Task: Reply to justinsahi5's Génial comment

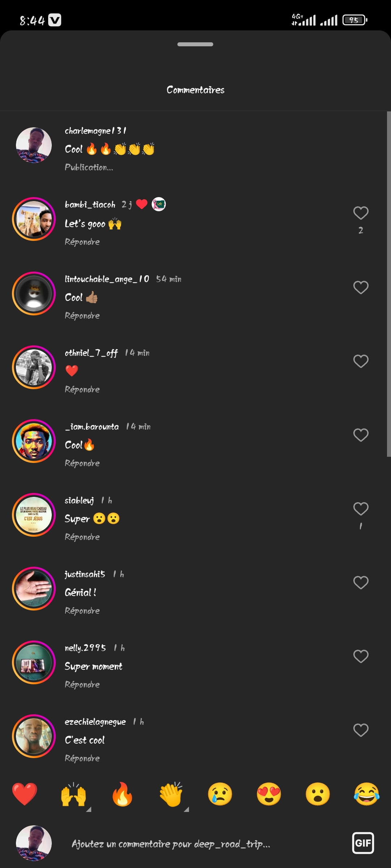Action: click(82, 611)
